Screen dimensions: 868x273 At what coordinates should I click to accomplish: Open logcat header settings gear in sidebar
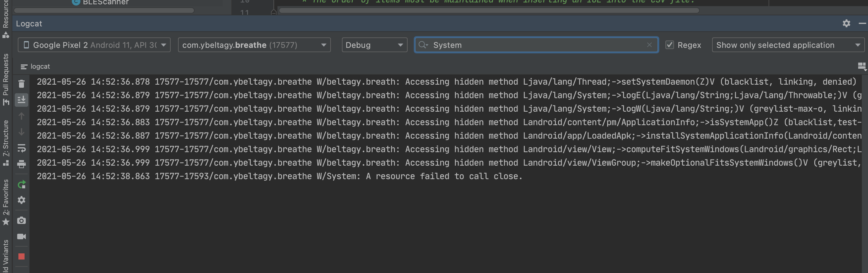pyautogui.click(x=21, y=200)
